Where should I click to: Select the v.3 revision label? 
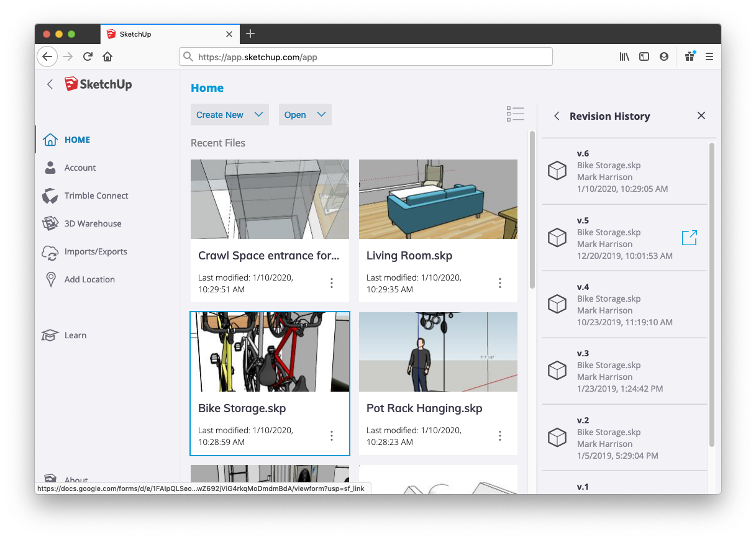[x=583, y=353]
